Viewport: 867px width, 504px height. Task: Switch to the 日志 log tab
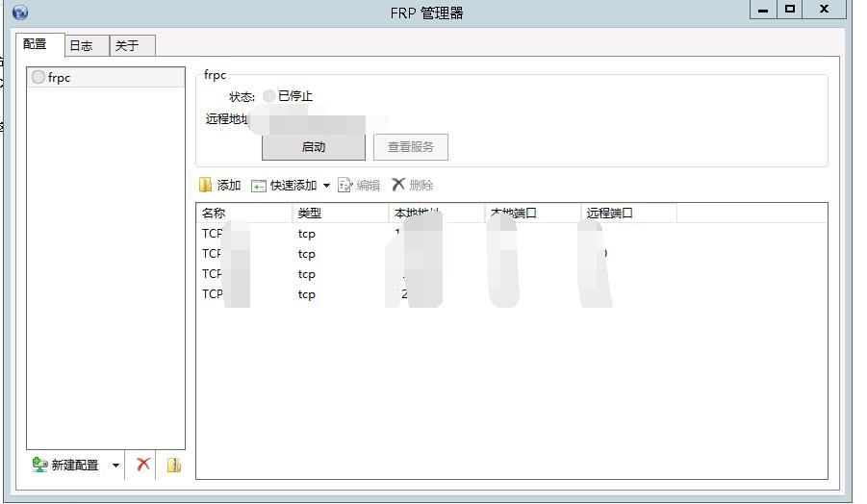82,46
